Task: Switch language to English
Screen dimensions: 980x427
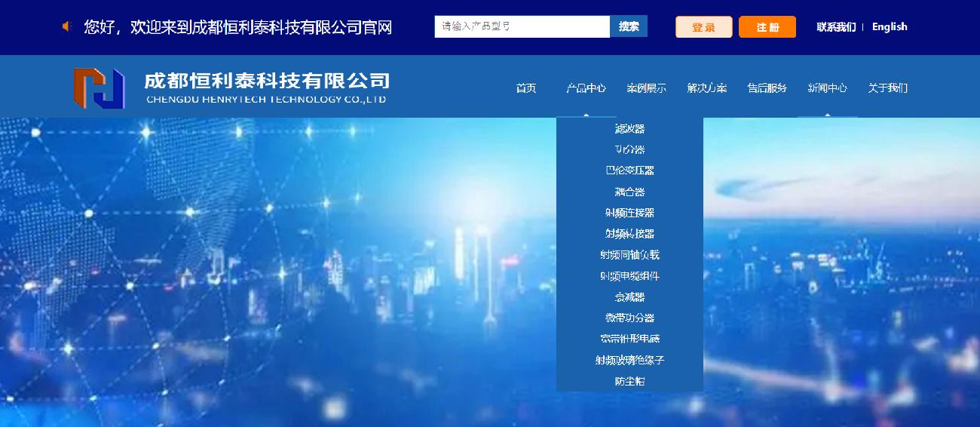Action: [x=890, y=27]
